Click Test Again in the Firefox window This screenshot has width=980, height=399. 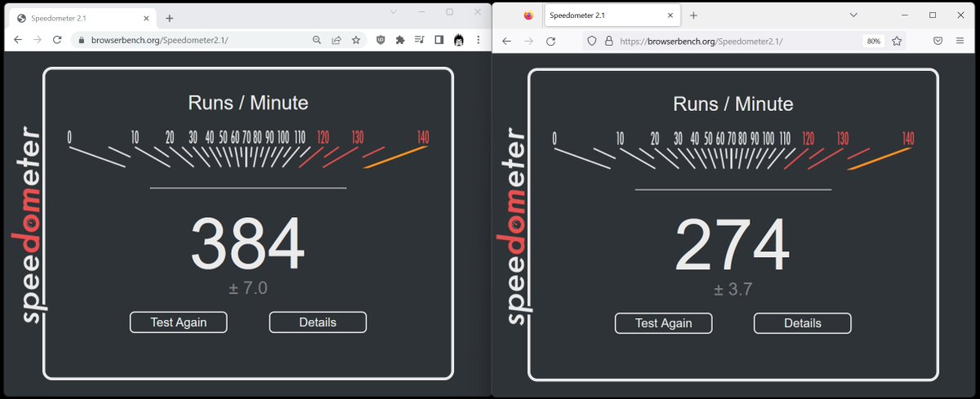[x=663, y=323]
